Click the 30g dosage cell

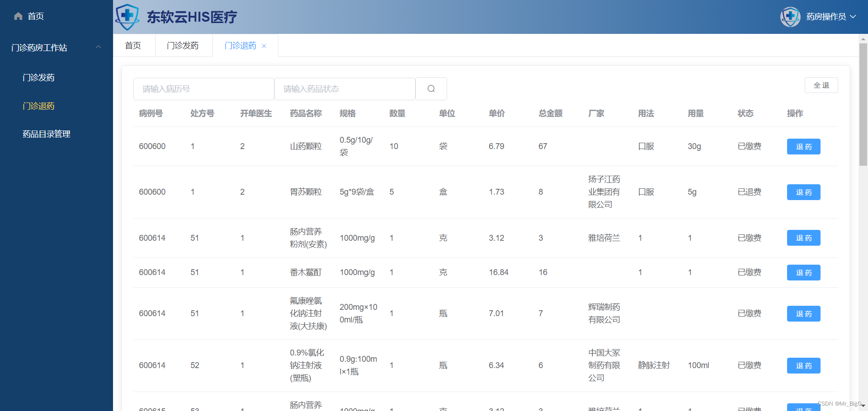click(x=694, y=146)
